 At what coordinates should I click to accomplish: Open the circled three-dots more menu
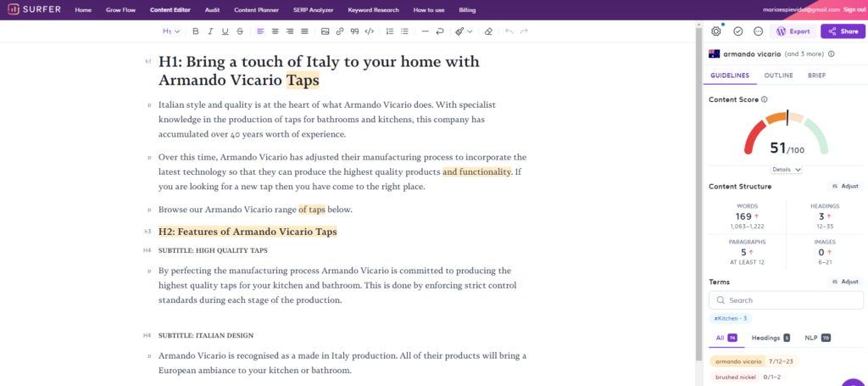(x=759, y=31)
